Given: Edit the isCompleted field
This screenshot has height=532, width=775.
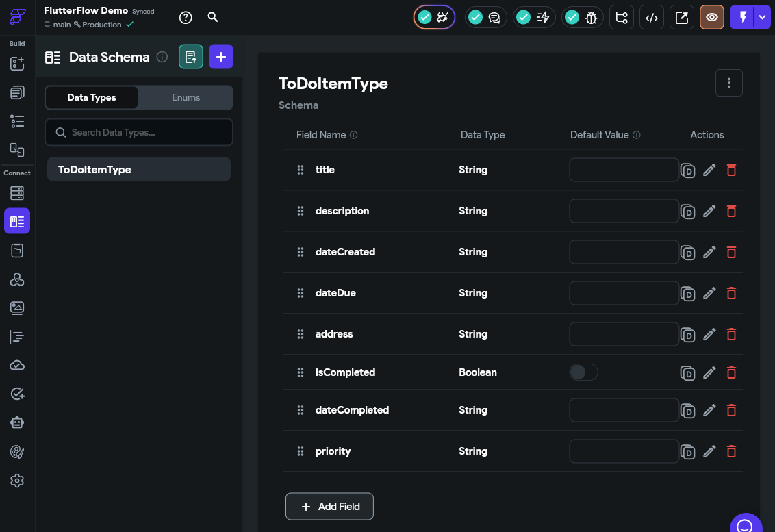Looking at the screenshot, I should point(709,372).
